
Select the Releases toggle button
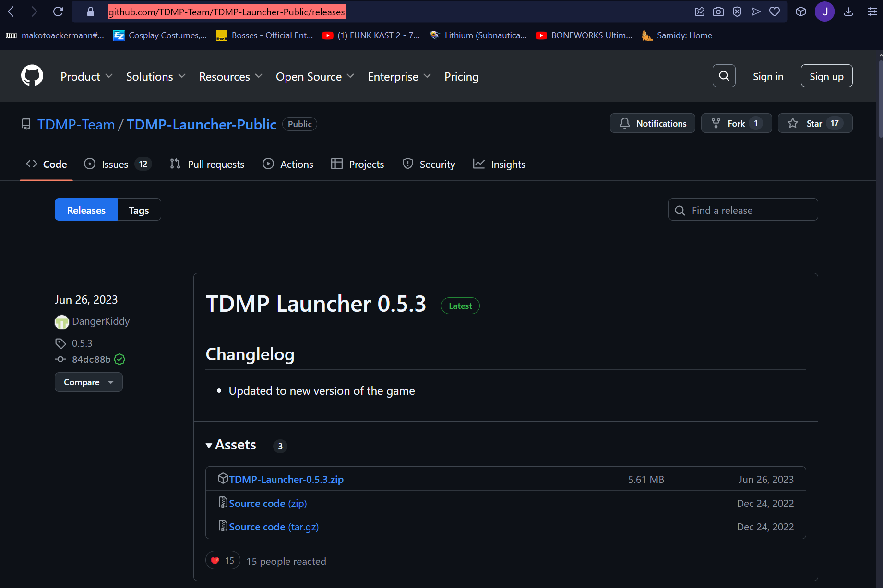(86, 210)
